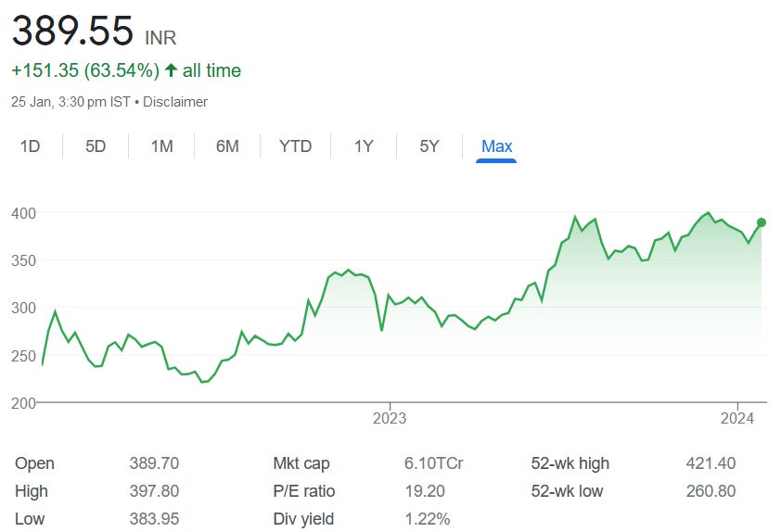The height and width of the screenshot is (532, 781).
Task: Click the INR currency label
Action: tap(160, 38)
